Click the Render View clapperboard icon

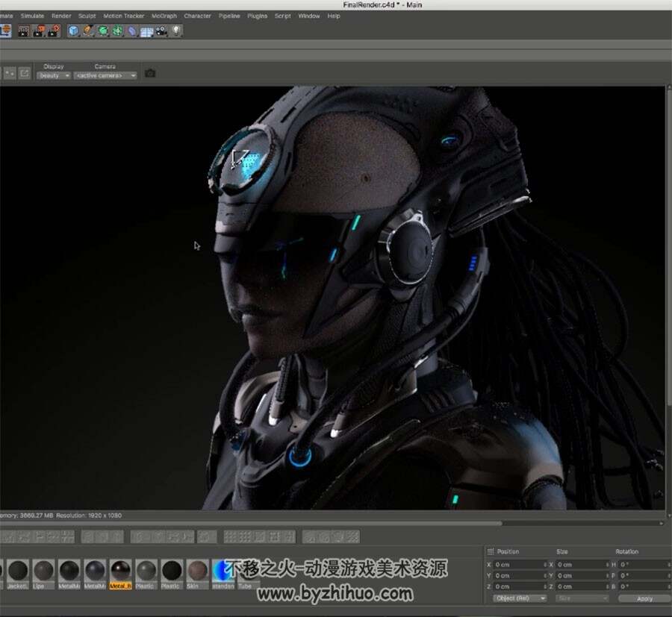coord(24,31)
